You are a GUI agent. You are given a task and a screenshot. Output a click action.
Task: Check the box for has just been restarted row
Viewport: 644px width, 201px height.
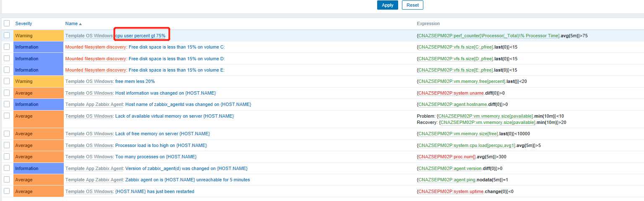tap(7, 191)
